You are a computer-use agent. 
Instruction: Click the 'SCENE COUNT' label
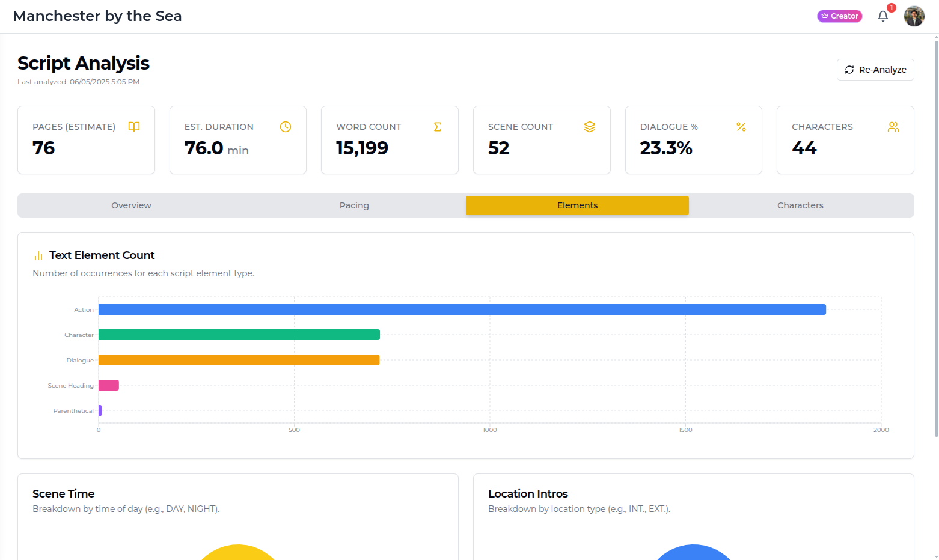(x=520, y=127)
